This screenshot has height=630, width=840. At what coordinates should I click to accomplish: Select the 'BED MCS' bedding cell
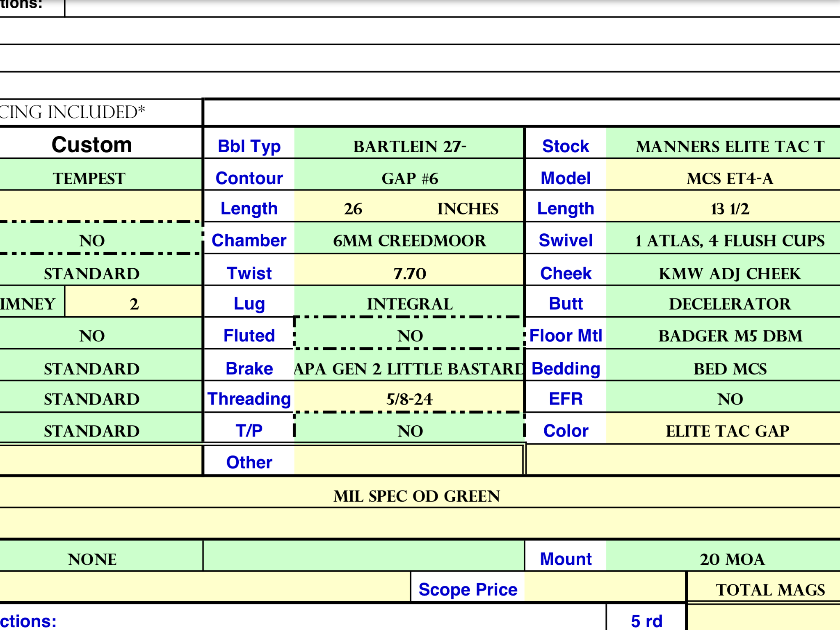[x=723, y=365]
